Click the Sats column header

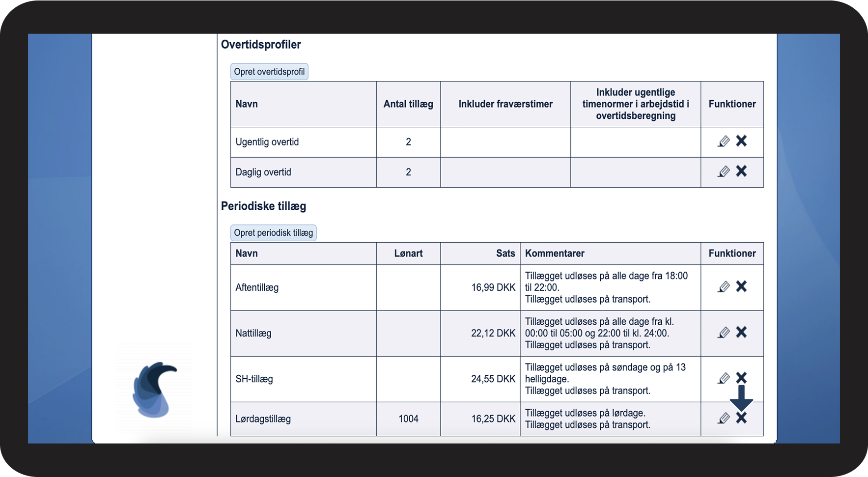(x=505, y=253)
